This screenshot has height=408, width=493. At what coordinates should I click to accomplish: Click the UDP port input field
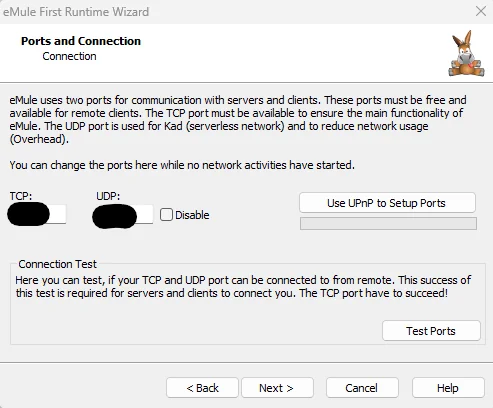click(124, 214)
